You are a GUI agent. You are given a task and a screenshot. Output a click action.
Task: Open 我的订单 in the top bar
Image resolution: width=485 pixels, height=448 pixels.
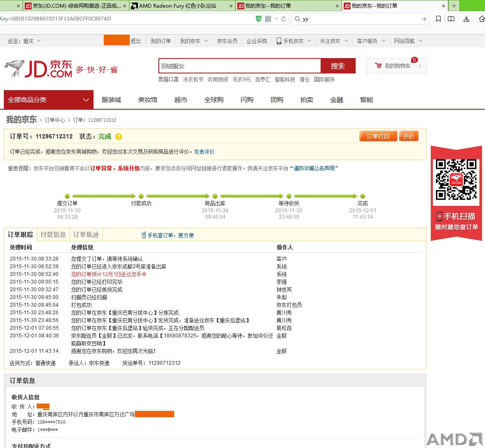click(161, 41)
